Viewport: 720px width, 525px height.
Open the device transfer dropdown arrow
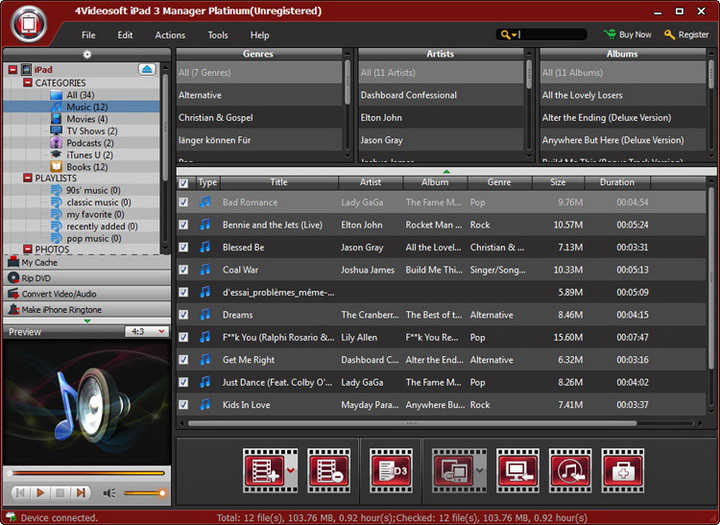click(480, 470)
